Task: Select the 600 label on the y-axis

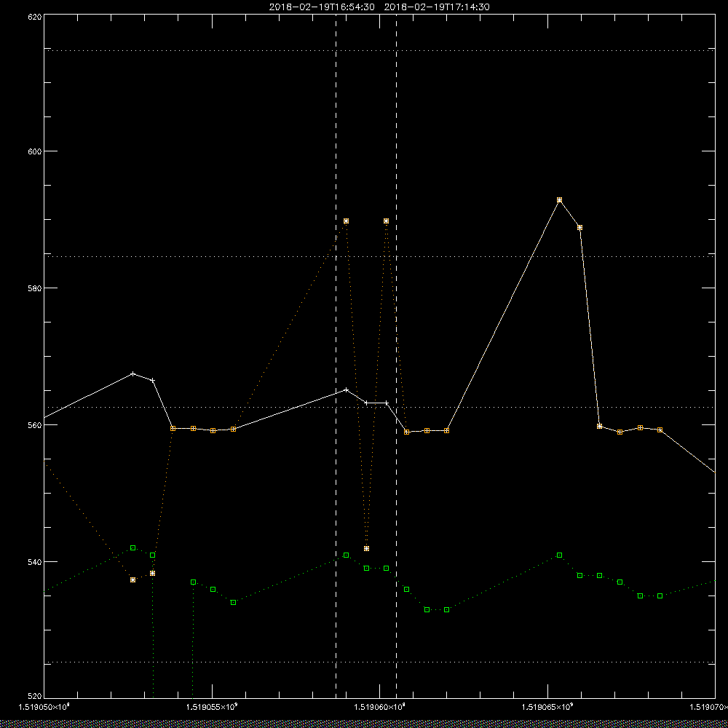Action: [x=36, y=151]
